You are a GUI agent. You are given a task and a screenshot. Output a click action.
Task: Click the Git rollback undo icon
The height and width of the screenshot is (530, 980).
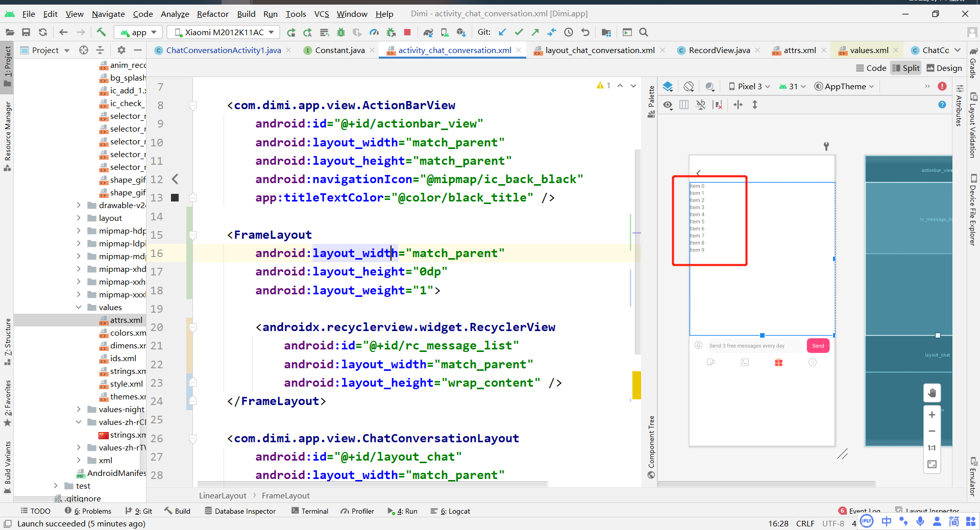click(x=585, y=32)
